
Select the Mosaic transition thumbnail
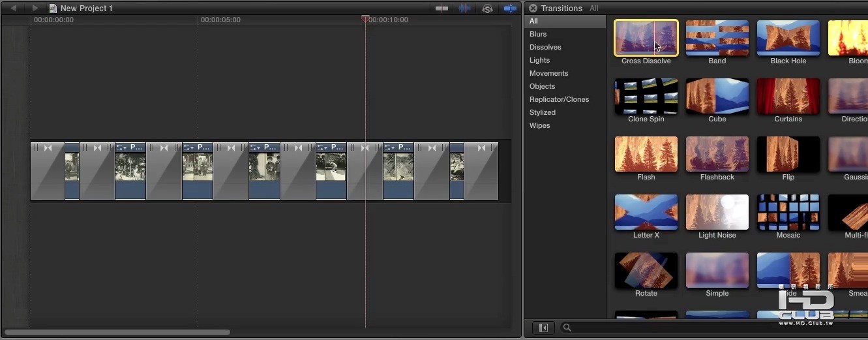click(x=788, y=212)
